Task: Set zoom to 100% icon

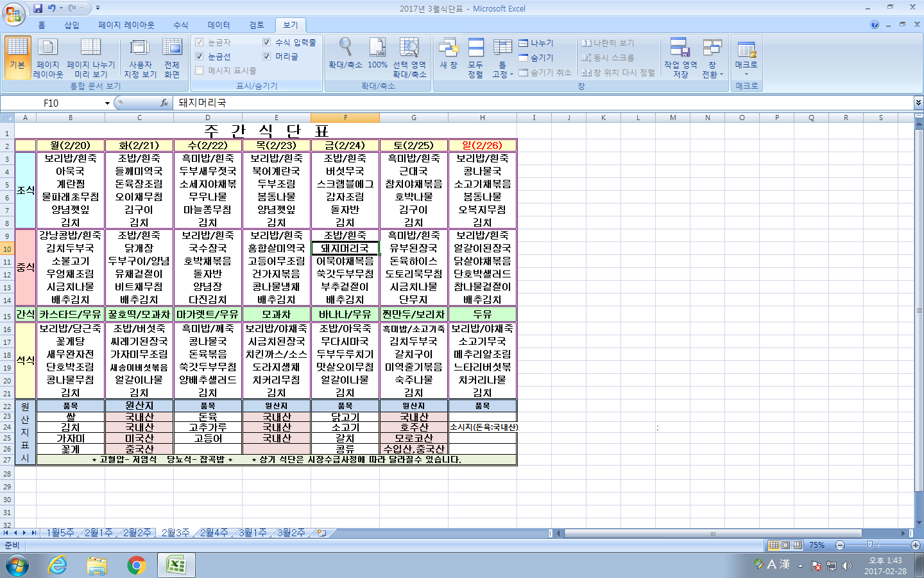Action: [377, 54]
